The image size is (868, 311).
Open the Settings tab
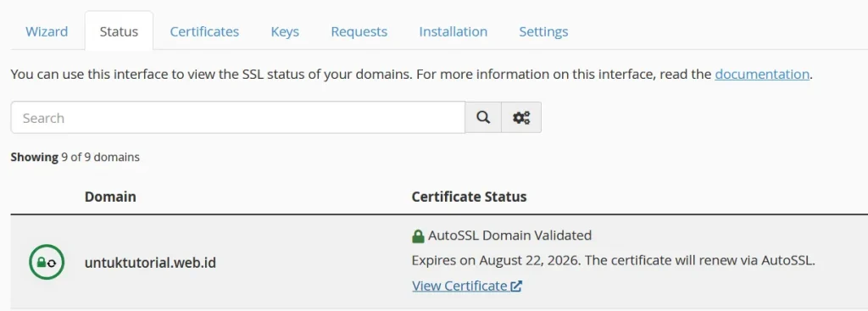tap(543, 31)
